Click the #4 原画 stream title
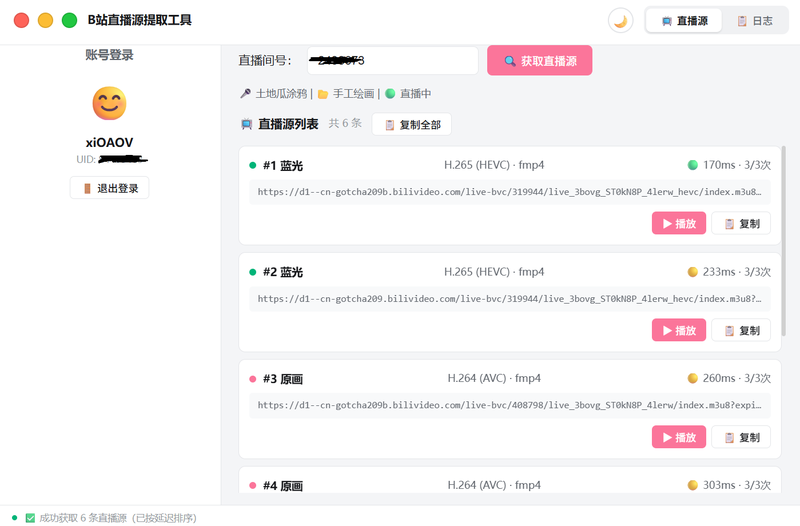This screenshot has width=800, height=526. click(283, 486)
